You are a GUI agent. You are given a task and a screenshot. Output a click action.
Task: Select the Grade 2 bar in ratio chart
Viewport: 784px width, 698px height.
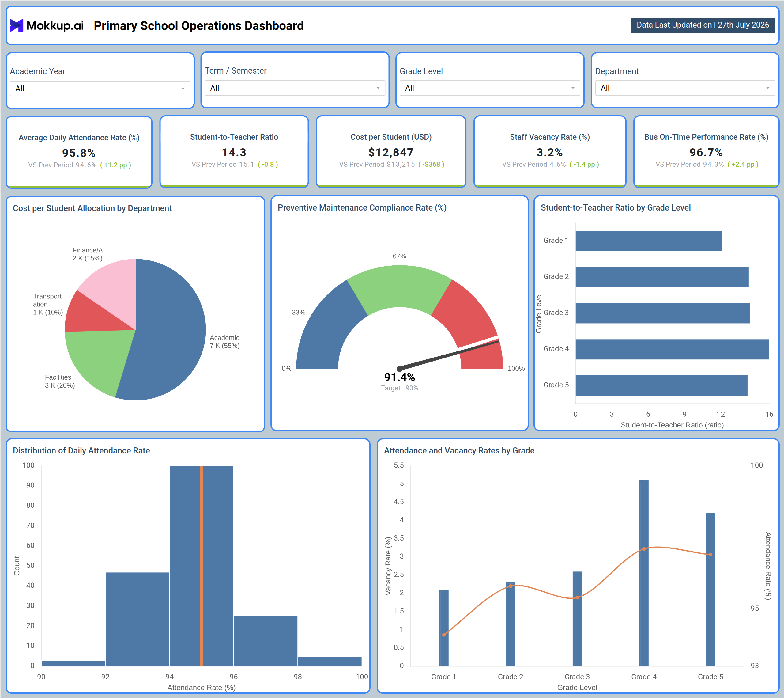[x=662, y=277]
